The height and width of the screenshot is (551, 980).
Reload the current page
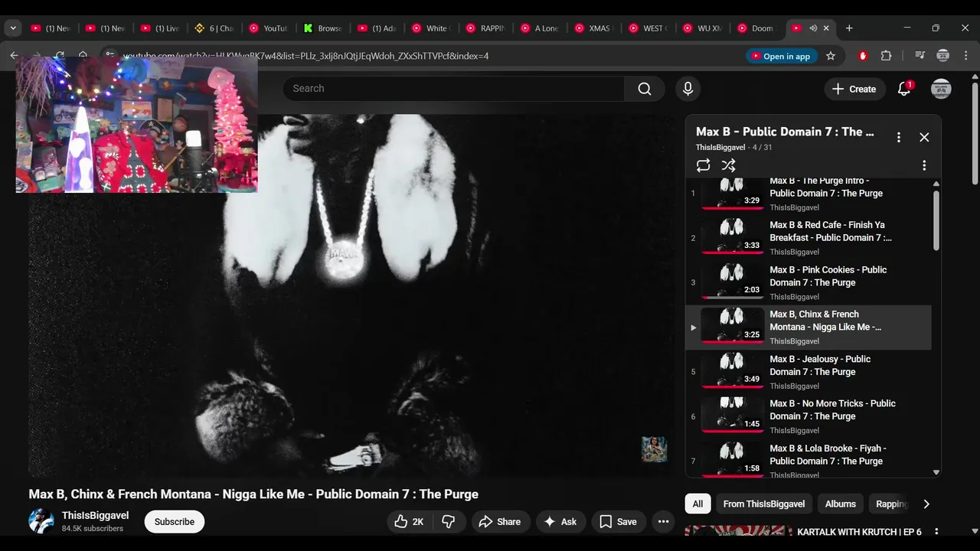(x=60, y=56)
